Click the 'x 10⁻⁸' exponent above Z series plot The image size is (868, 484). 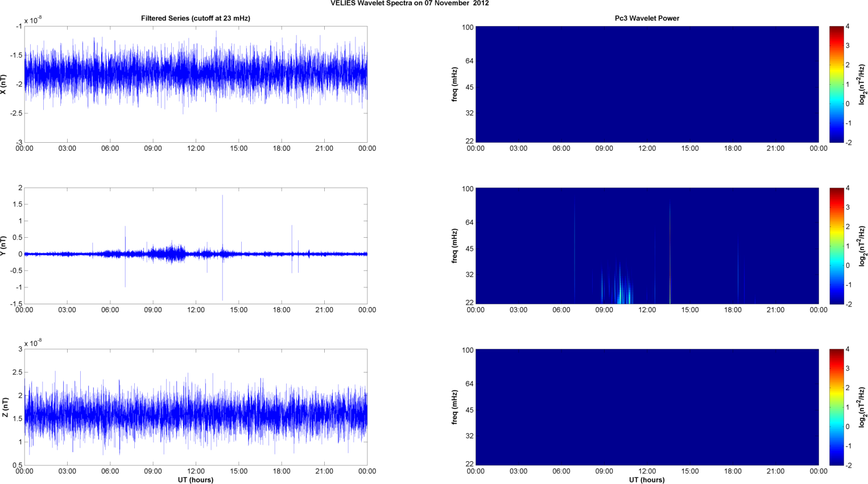point(34,343)
